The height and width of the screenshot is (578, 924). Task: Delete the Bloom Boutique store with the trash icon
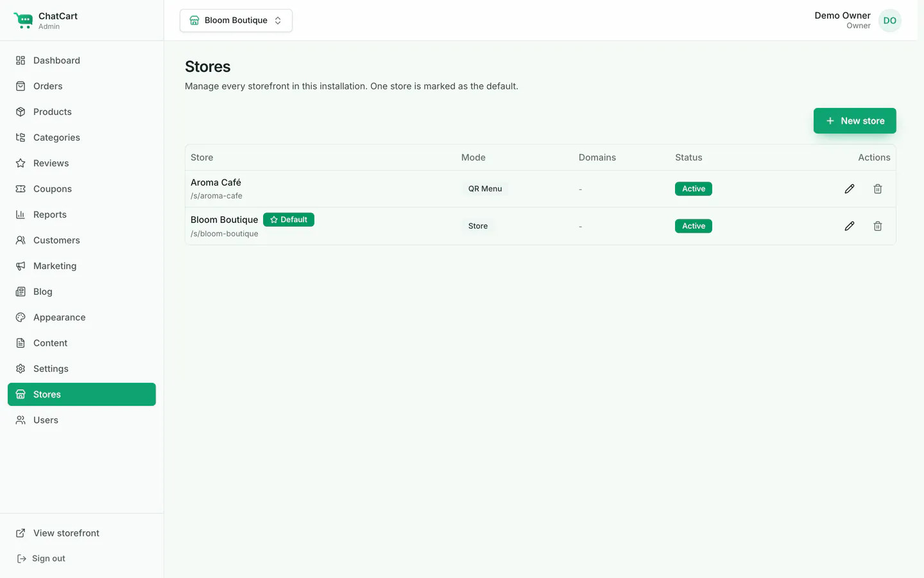click(878, 226)
